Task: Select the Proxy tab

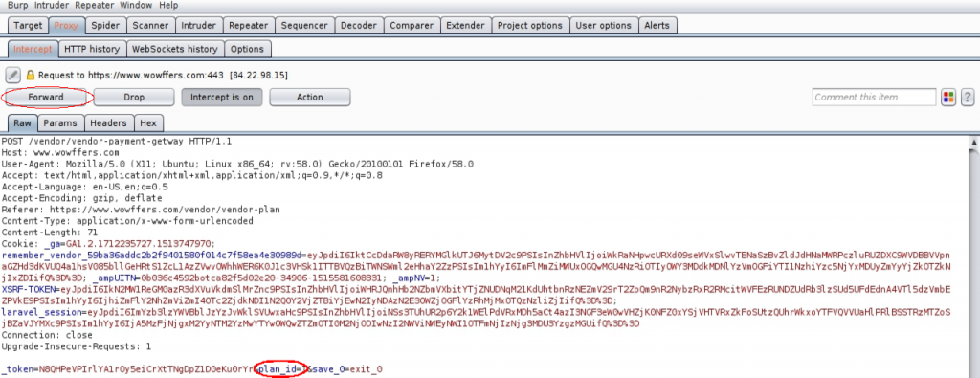Action: pyautogui.click(x=66, y=26)
